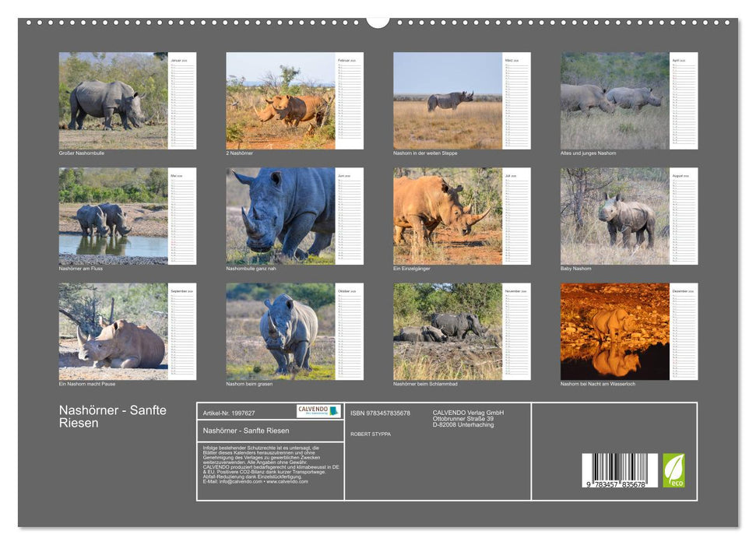Click the author name ROBERT STYPPA
Viewport: 756px width, 545px height.
pos(371,434)
